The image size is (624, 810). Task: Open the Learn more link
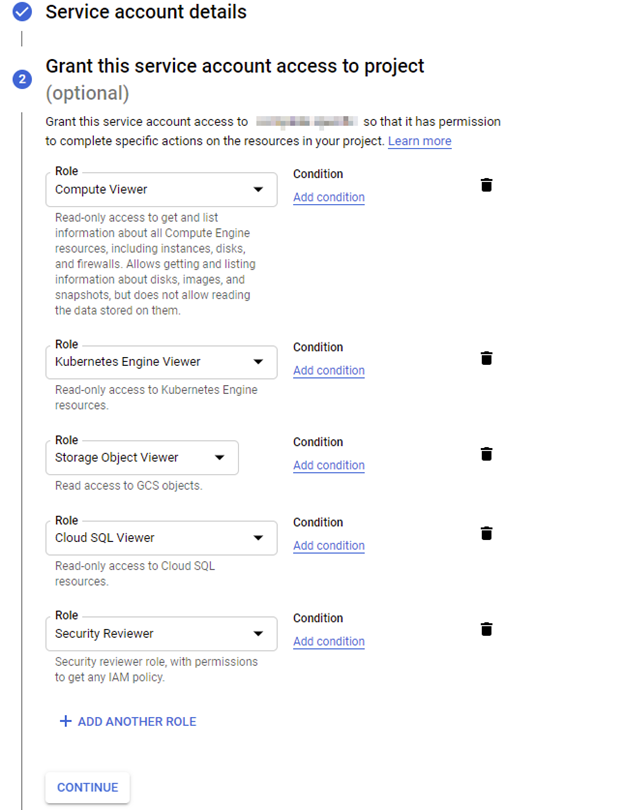[419, 141]
